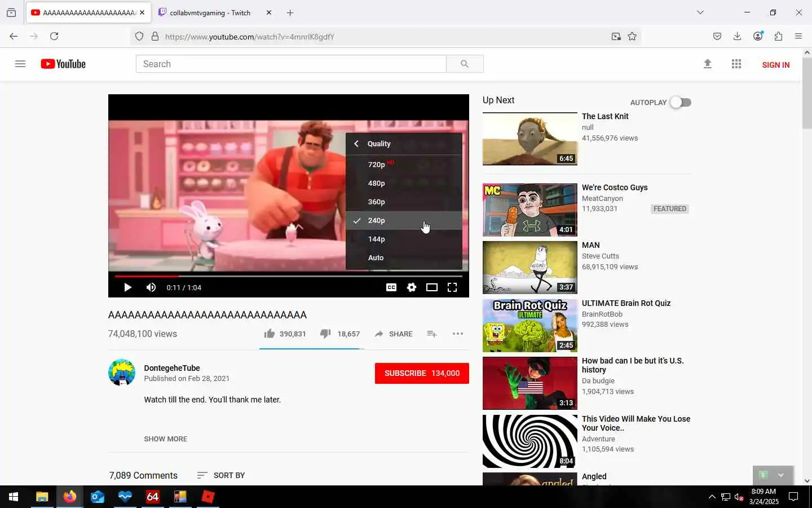
Task: Open a new browser tab
Action: tap(290, 12)
